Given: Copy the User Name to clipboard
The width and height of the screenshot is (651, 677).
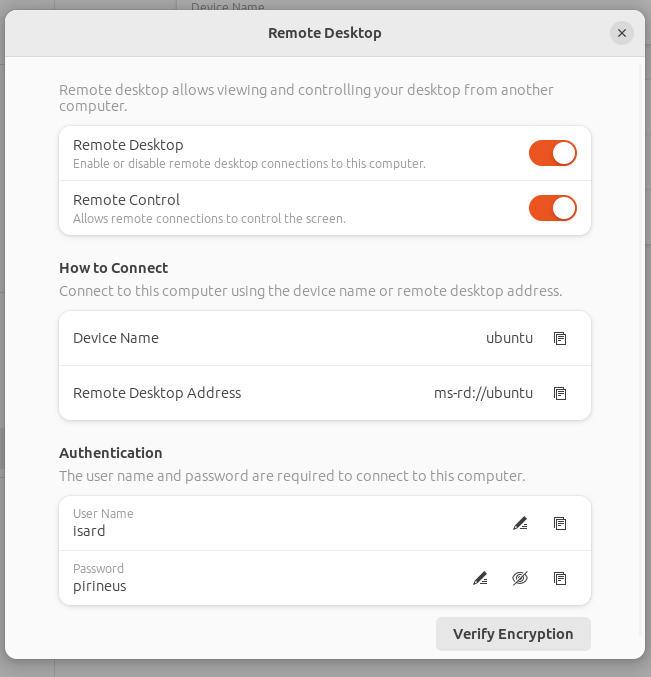Looking at the screenshot, I should point(560,523).
